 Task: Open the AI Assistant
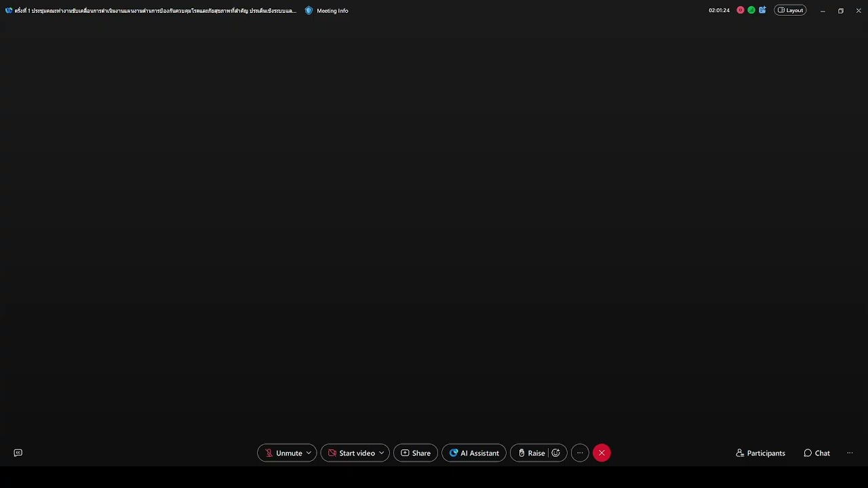[x=474, y=453]
